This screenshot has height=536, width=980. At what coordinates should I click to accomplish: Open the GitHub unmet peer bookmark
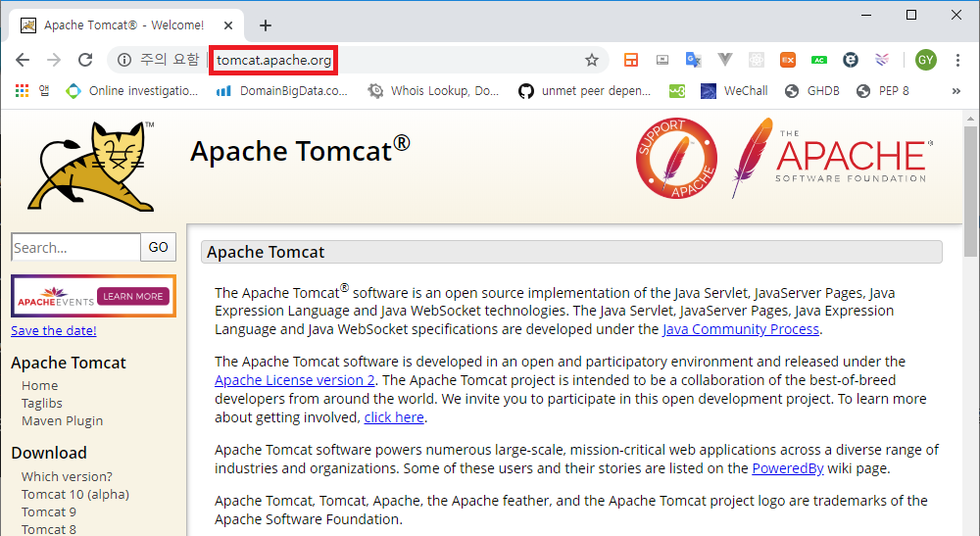click(x=584, y=91)
